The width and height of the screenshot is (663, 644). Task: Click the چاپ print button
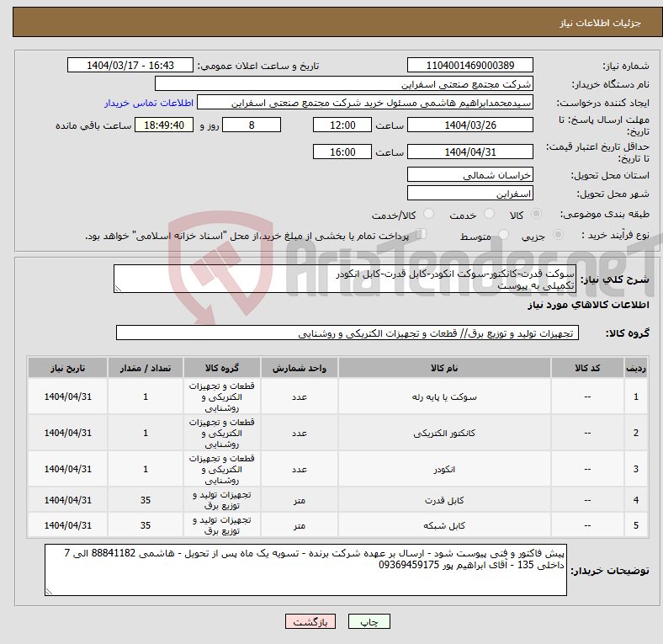369,621
